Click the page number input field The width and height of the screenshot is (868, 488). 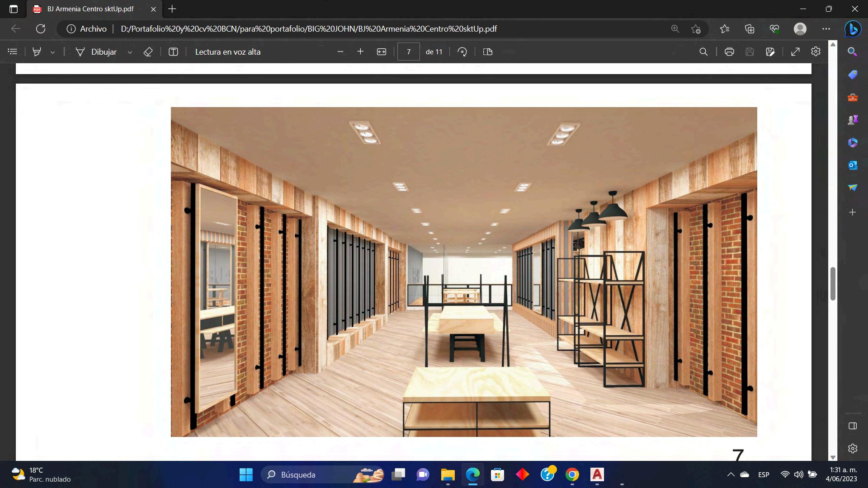pyautogui.click(x=408, y=52)
